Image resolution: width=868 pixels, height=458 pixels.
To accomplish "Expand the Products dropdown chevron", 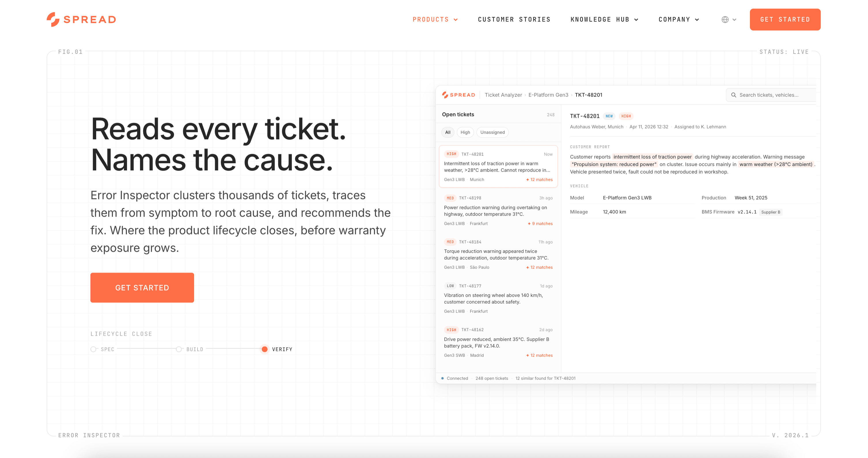I will coord(456,20).
